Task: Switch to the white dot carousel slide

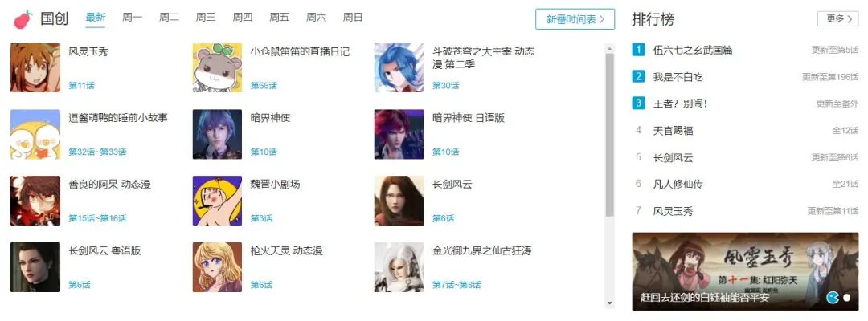Action: tap(846, 298)
